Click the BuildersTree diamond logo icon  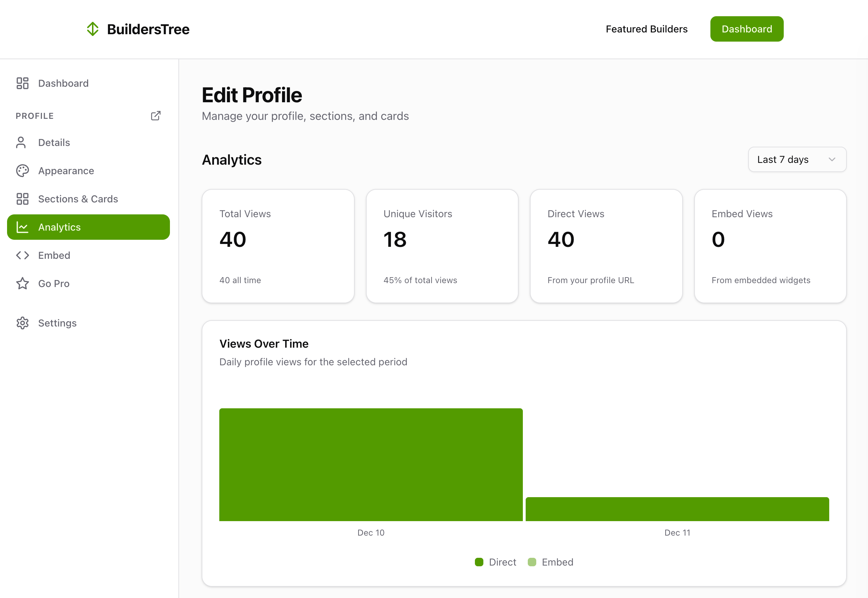pos(92,29)
